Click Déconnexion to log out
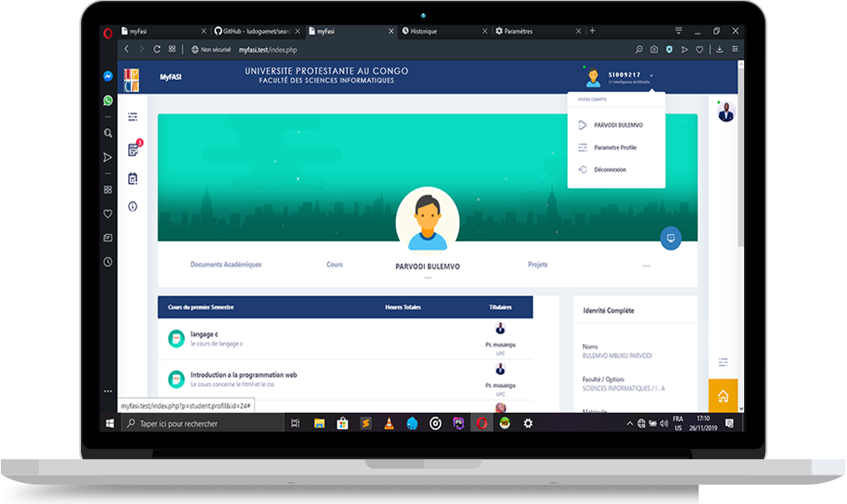The height and width of the screenshot is (504, 847). point(609,169)
